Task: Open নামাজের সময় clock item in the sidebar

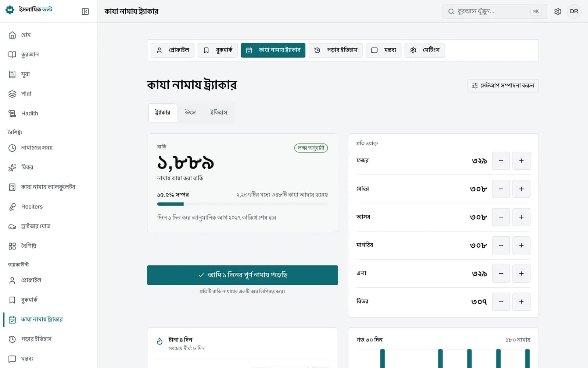Action: [49, 148]
